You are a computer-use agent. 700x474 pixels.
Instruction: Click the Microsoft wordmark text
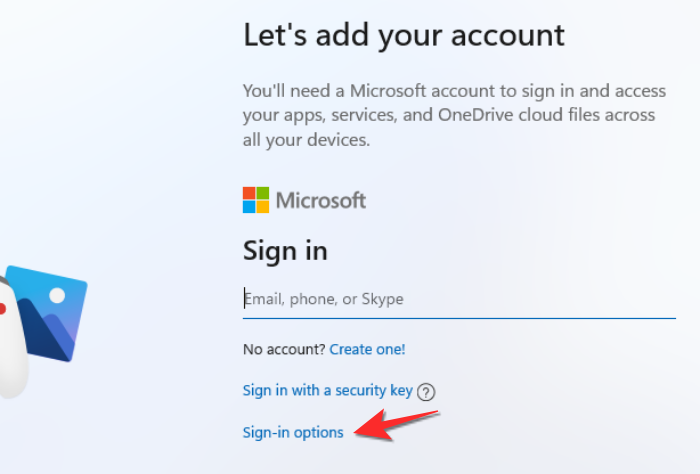coord(321,200)
